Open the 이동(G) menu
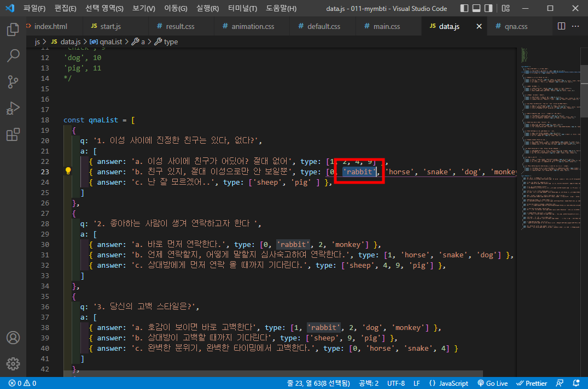This screenshot has width=588, height=389. point(176,8)
